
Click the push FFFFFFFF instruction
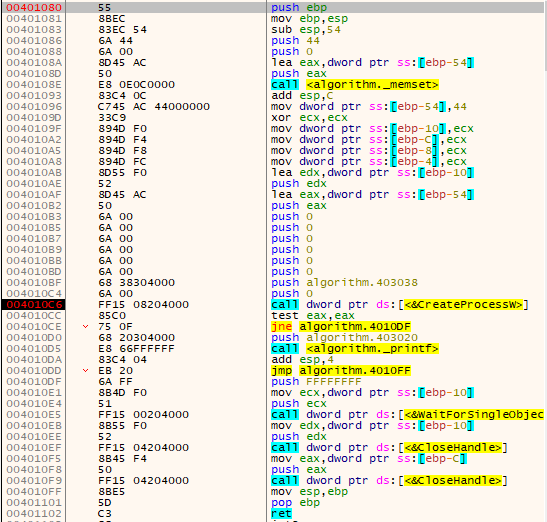tap(316, 382)
